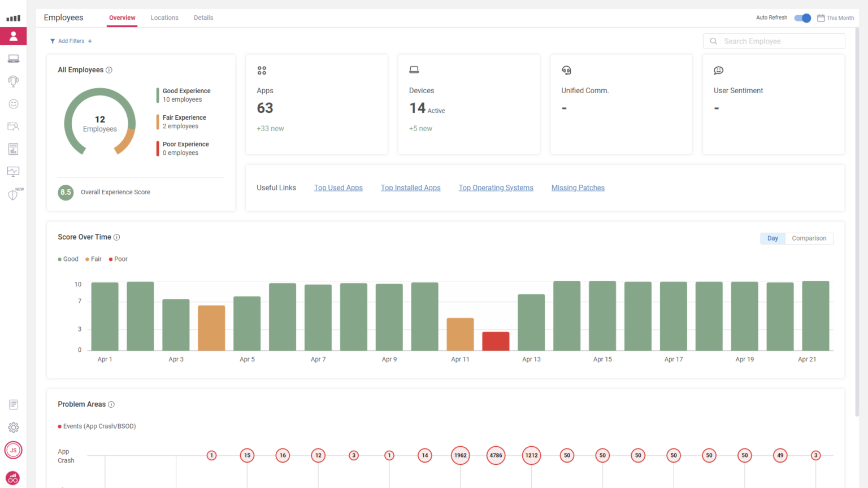This screenshot has height=488, width=868.
Task: Open the Unified Communications headset icon
Action: (x=13, y=81)
